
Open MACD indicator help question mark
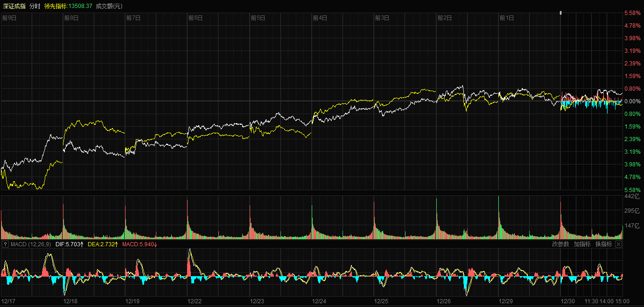click(5, 244)
